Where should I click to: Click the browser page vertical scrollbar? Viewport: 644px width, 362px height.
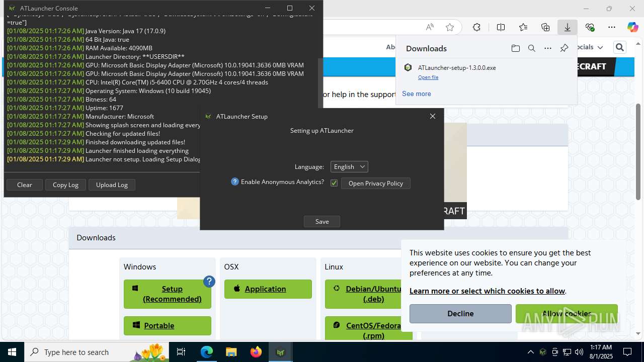638,151
